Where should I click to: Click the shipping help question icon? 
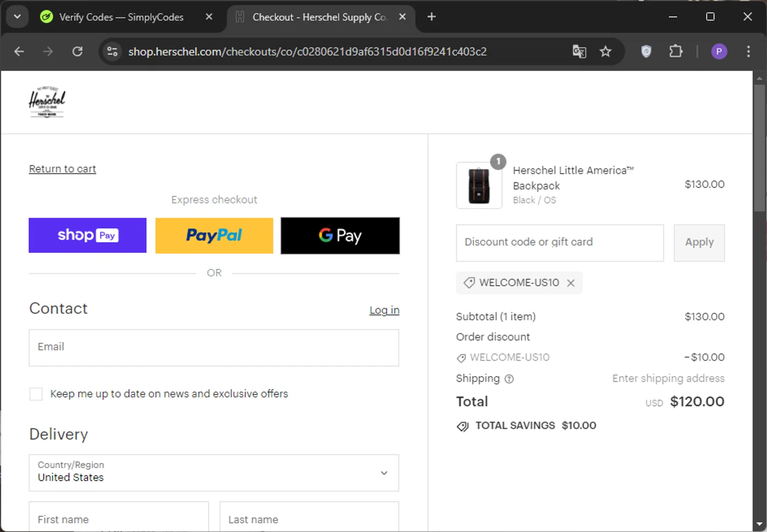(x=509, y=379)
